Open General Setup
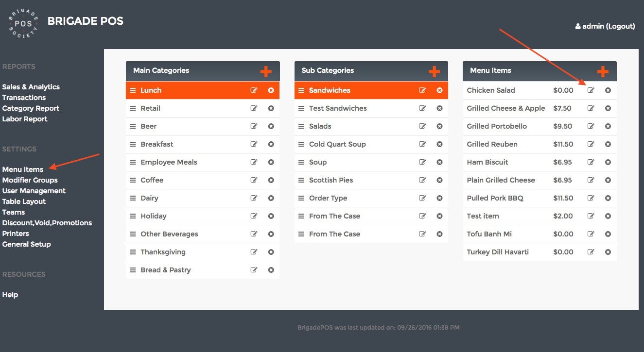This screenshot has height=352, width=644. pyautogui.click(x=26, y=244)
